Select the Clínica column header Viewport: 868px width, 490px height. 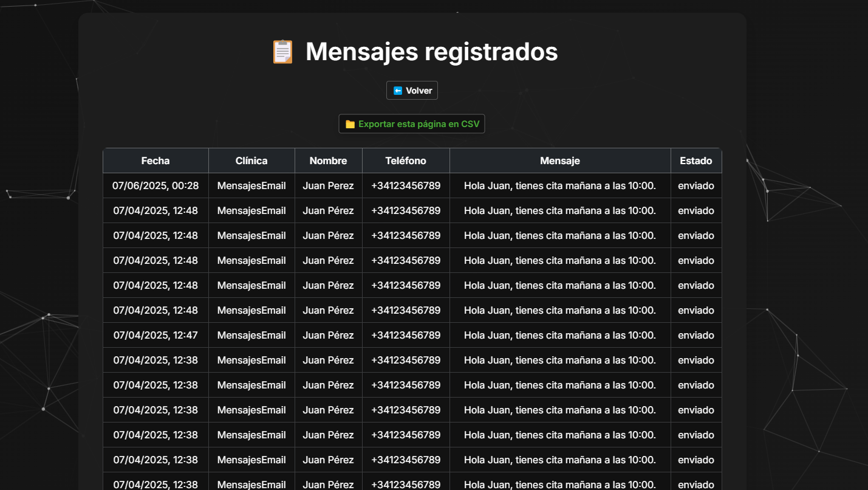(251, 160)
